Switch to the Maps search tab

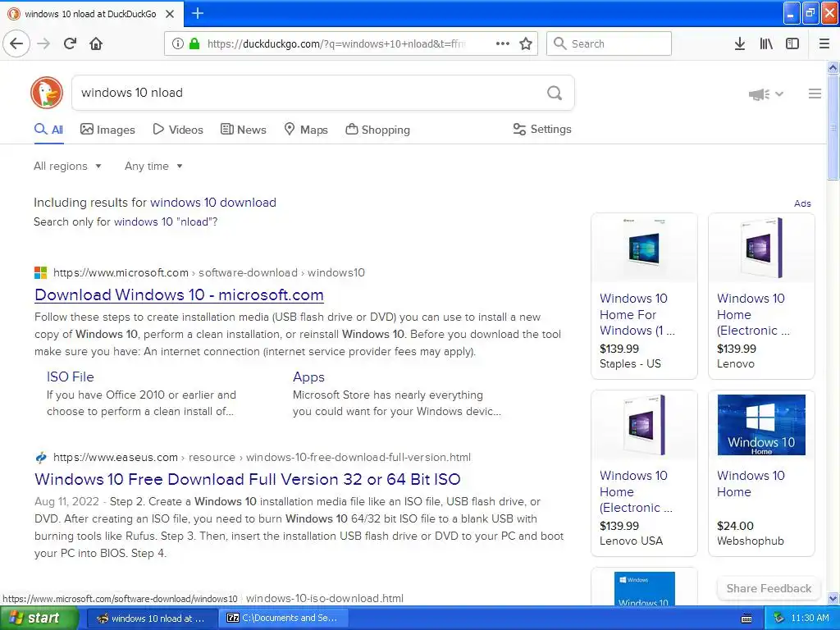[x=306, y=130]
